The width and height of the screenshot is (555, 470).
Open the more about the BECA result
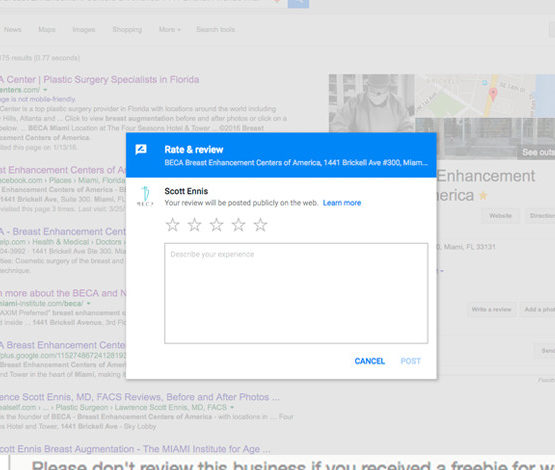tap(63, 293)
